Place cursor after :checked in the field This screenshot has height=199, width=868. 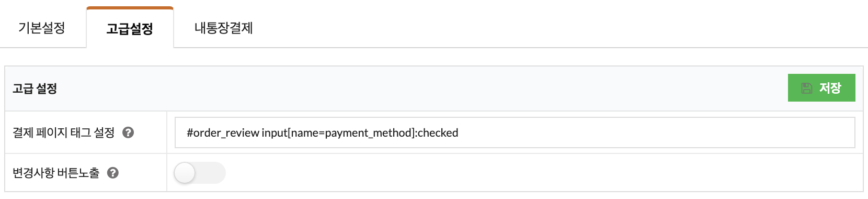459,132
